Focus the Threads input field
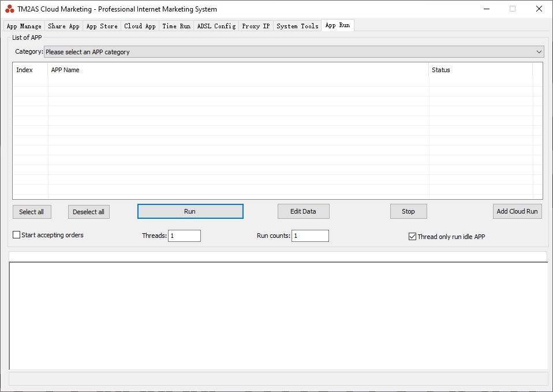This screenshot has height=392, width=553. (x=184, y=236)
